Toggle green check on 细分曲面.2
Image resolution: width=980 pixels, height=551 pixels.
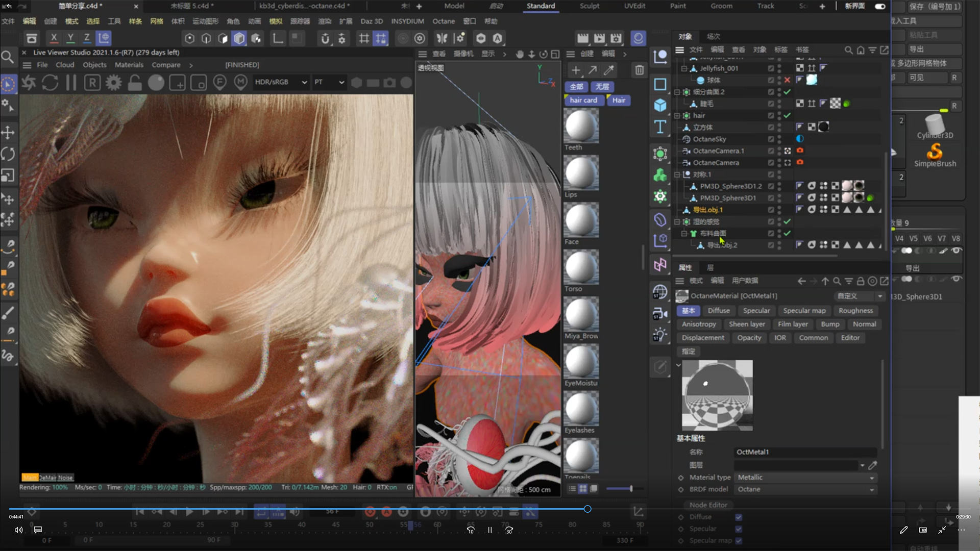[x=787, y=92]
